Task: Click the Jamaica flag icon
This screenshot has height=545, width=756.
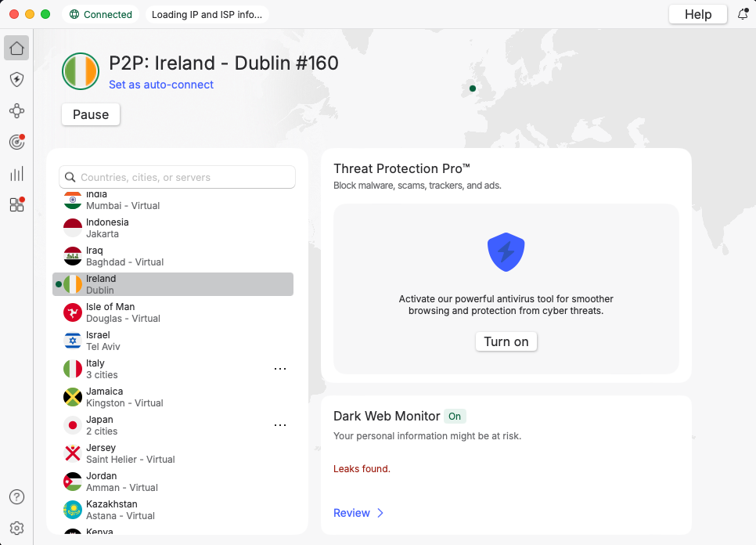Action: click(x=73, y=397)
